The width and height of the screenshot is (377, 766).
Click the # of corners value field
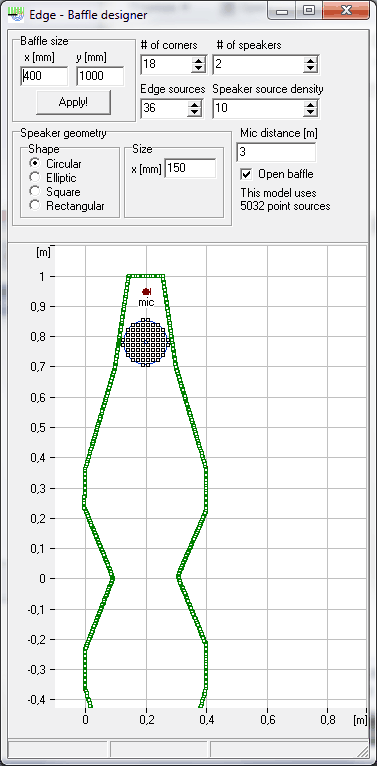[x=166, y=64]
